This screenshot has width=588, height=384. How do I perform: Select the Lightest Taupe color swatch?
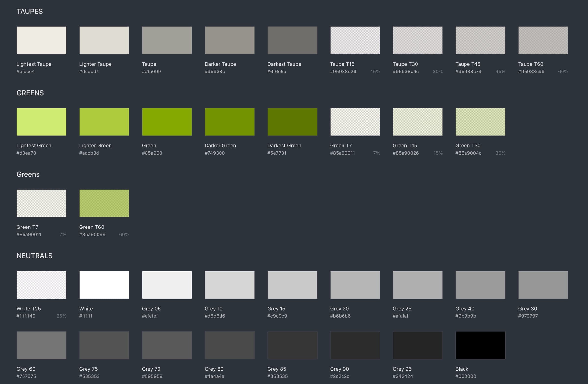click(x=41, y=40)
